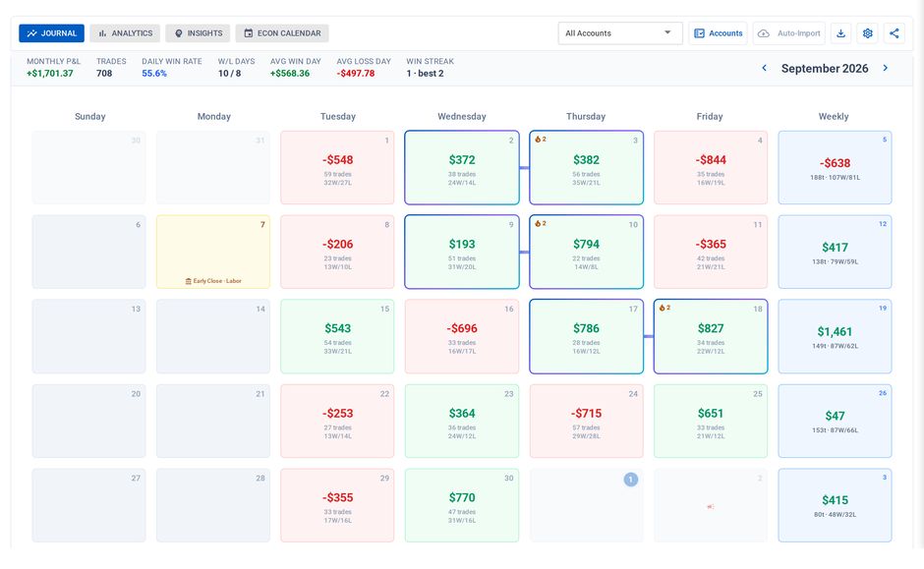Click the Trades count 708
This screenshot has width=924, height=569.
coord(104,73)
